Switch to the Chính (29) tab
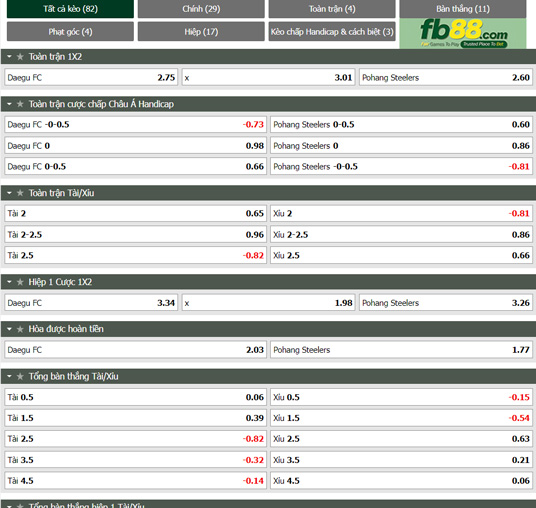 pyautogui.click(x=201, y=9)
